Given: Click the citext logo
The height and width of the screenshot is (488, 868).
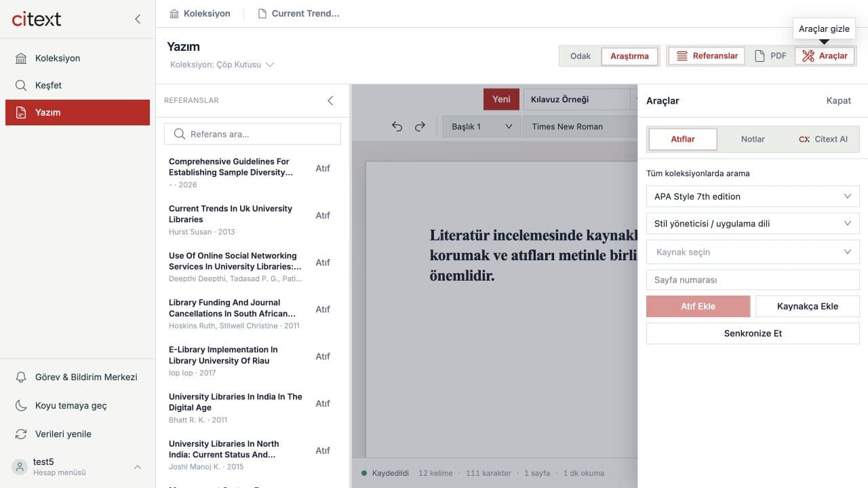Looking at the screenshot, I should click(37, 19).
